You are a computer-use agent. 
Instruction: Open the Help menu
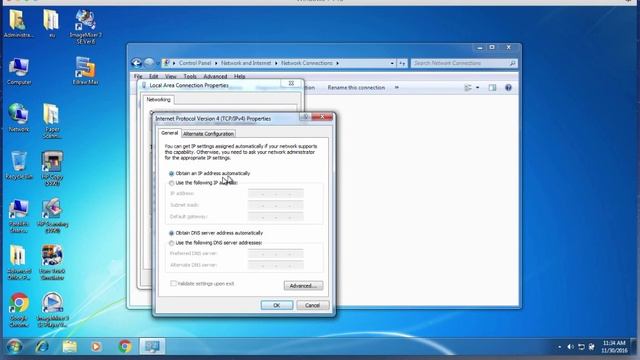click(x=240, y=76)
